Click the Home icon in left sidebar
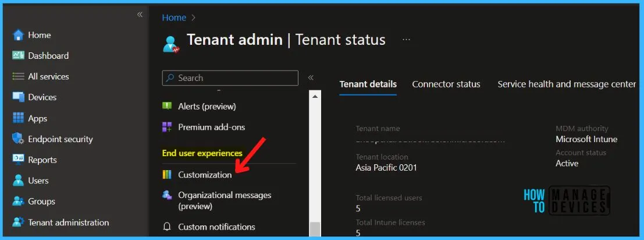The height and width of the screenshot is (240, 644). coord(18,35)
